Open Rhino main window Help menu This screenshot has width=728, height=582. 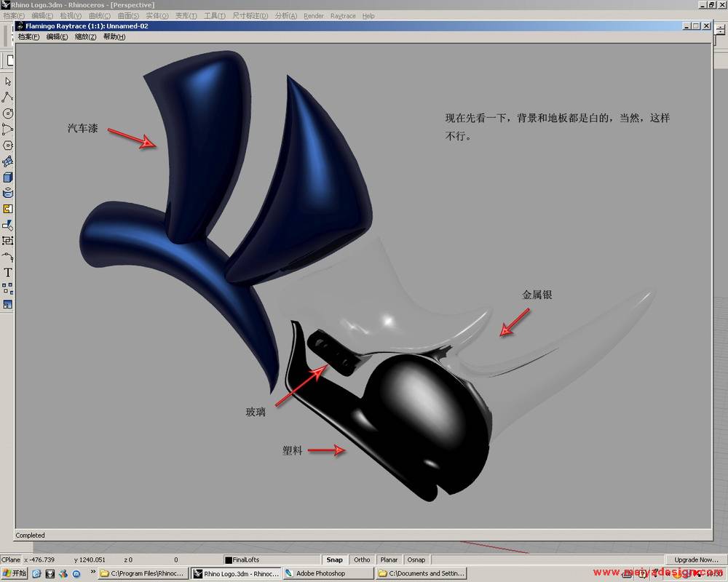[x=368, y=16]
